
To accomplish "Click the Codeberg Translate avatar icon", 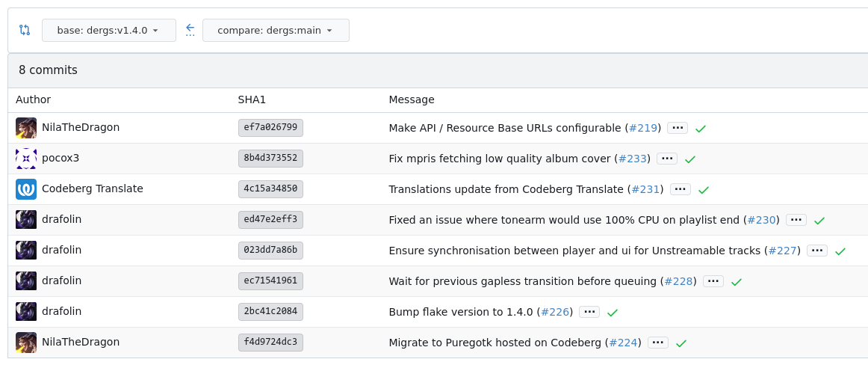I will [x=26, y=189].
